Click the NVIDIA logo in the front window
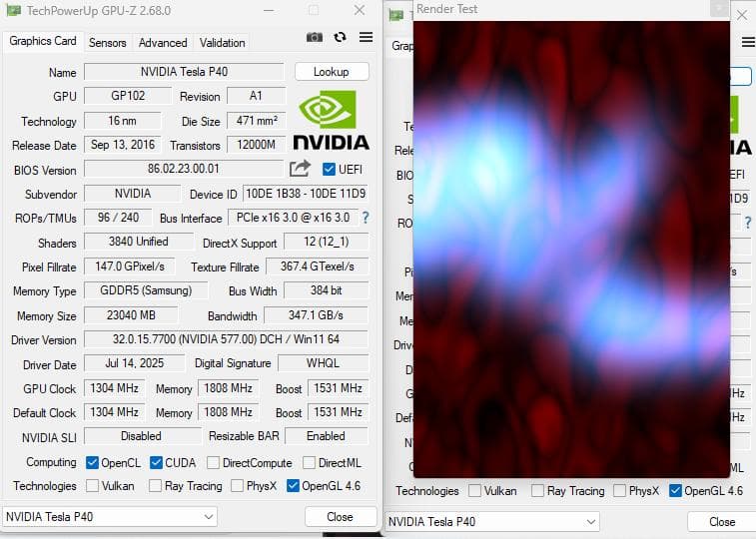 click(x=332, y=121)
